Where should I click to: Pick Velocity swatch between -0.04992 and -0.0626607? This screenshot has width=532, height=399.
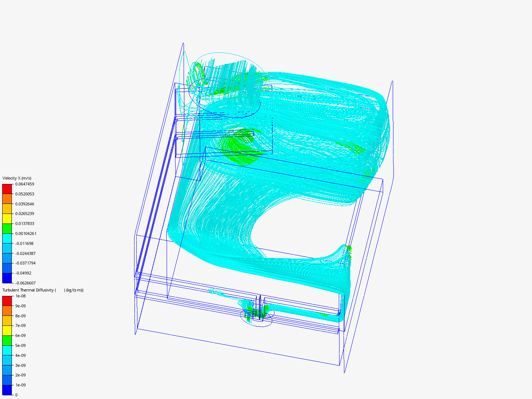(x=7, y=278)
